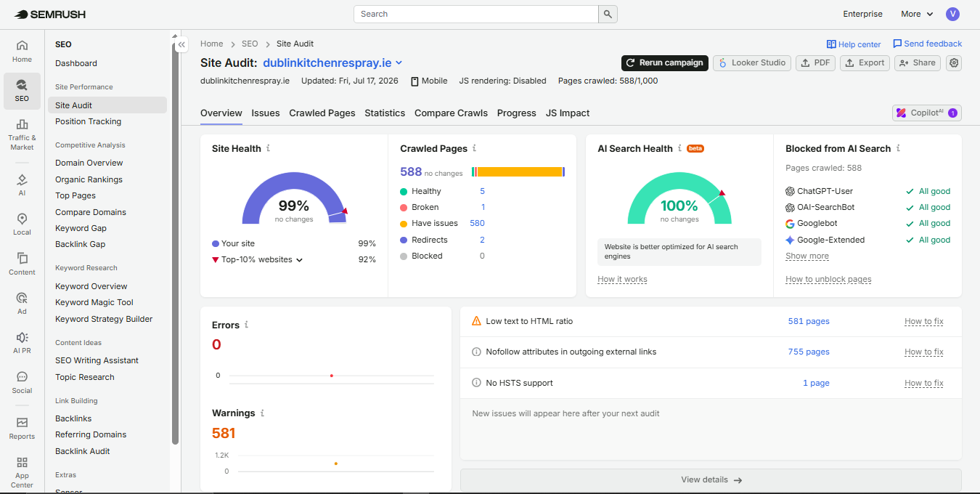Click Send feedback link
The image size is (980, 494).
click(927, 44)
